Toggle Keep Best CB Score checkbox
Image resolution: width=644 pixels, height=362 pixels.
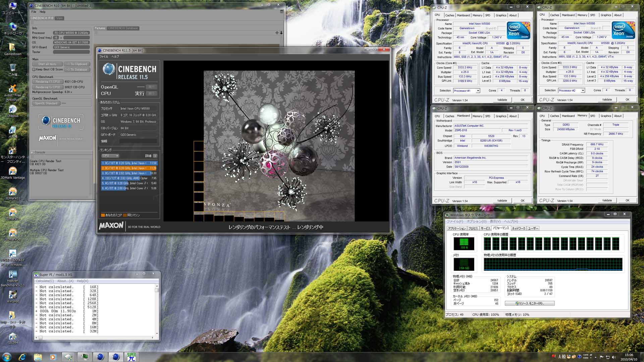34,69
